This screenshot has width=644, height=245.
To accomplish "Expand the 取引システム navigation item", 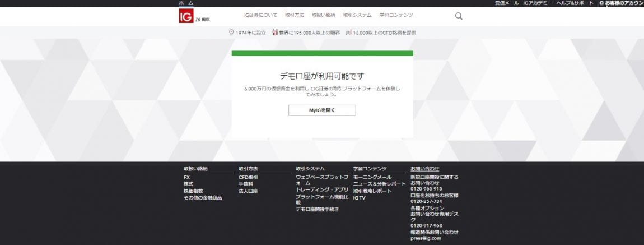I will click(x=357, y=15).
